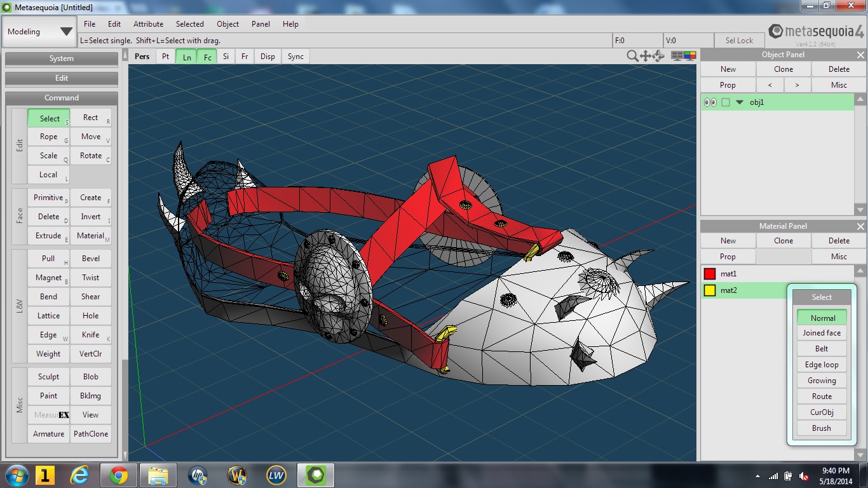This screenshot has height=488, width=868.
Task: Click the pan view arrows icon
Action: pyautogui.click(x=645, y=56)
